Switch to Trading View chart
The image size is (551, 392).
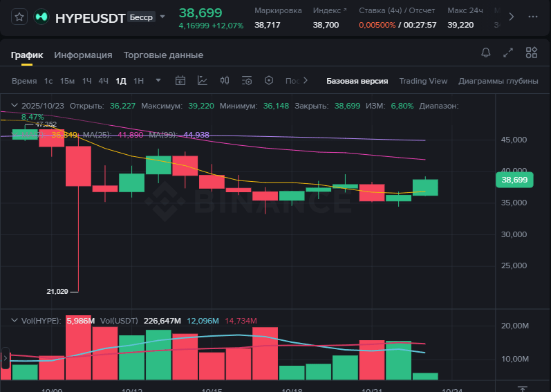423,81
